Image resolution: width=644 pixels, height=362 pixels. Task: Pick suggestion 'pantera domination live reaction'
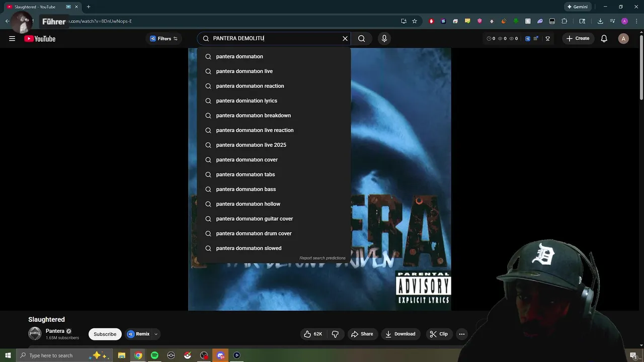274,130
